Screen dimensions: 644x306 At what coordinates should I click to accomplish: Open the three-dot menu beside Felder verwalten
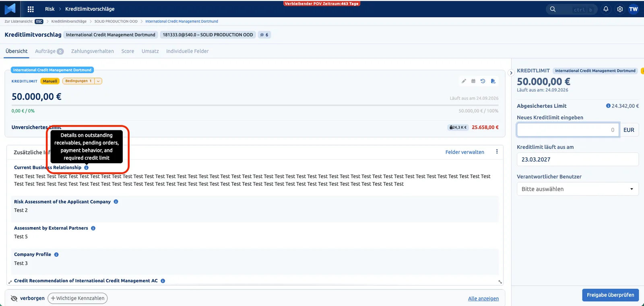point(497,152)
